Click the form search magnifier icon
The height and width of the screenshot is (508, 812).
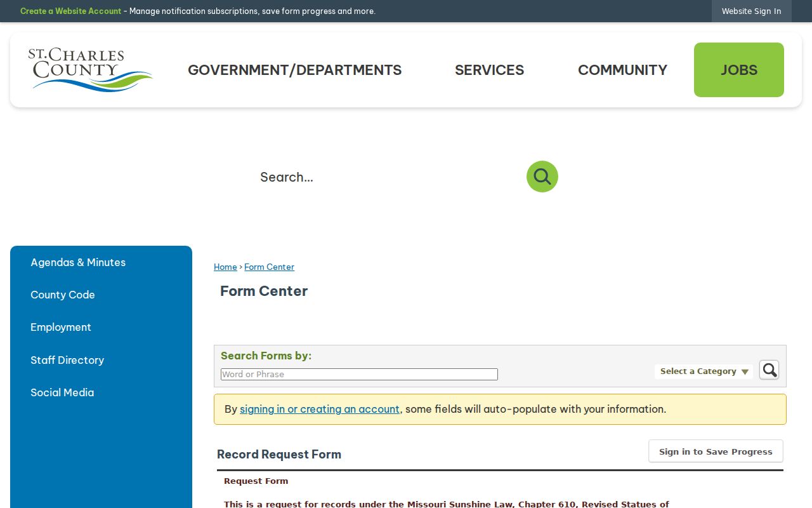[769, 370]
